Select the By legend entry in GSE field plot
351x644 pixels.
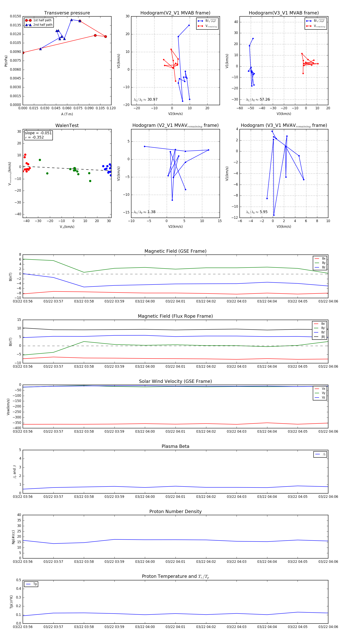pos(320,263)
